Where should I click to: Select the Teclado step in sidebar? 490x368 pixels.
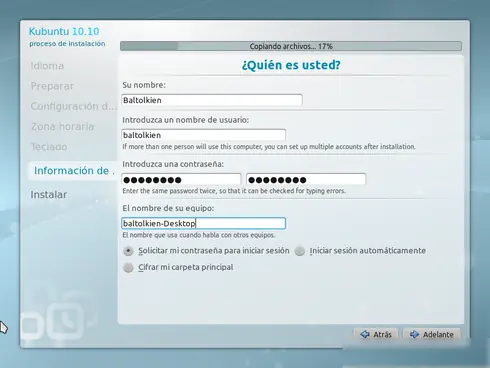click(x=49, y=147)
